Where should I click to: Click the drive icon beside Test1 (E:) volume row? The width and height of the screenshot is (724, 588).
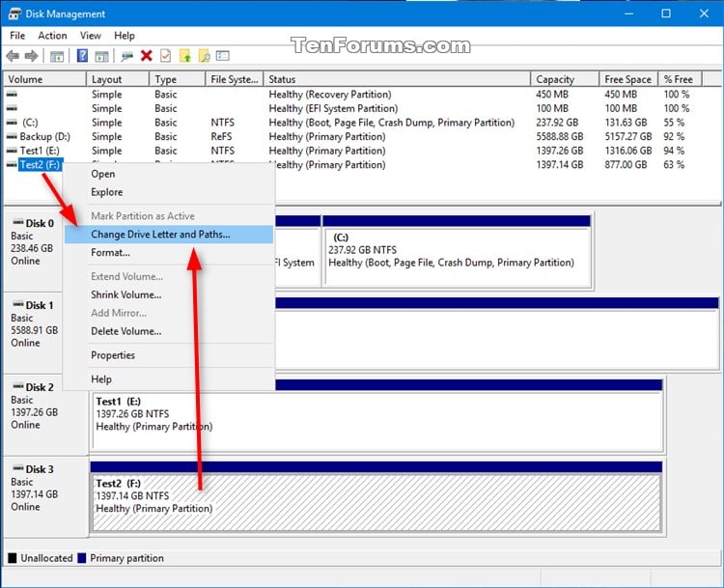(12, 151)
